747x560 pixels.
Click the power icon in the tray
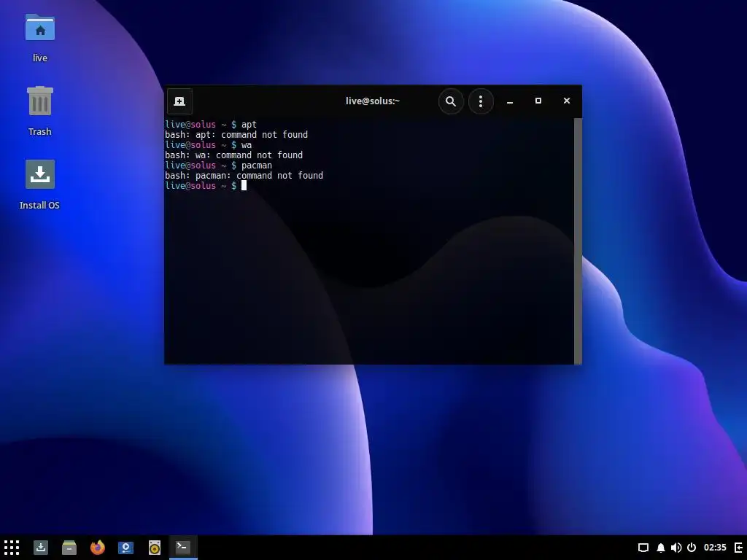692,548
